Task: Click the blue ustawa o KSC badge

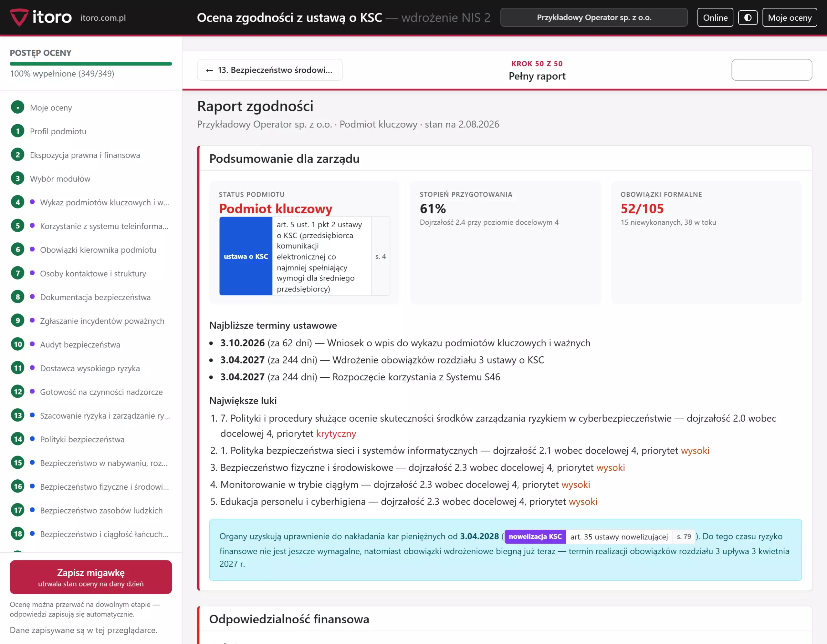Action: pyautogui.click(x=246, y=256)
